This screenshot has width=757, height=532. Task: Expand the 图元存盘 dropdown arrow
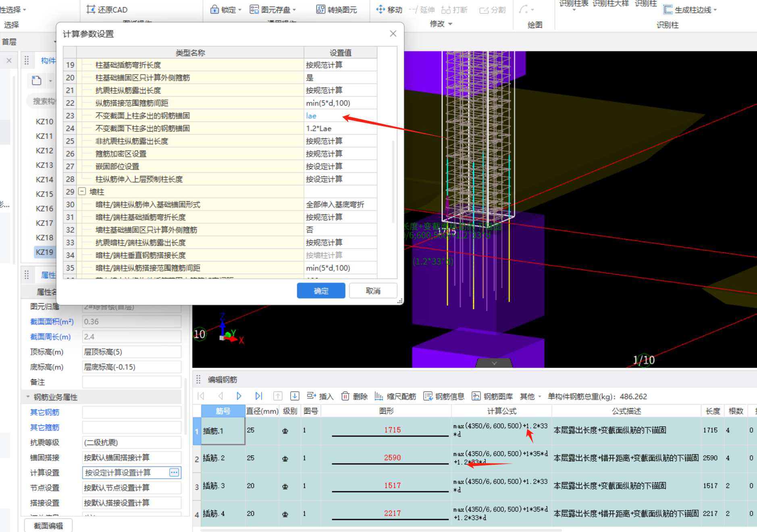pyautogui.click(x=294, y=10)
